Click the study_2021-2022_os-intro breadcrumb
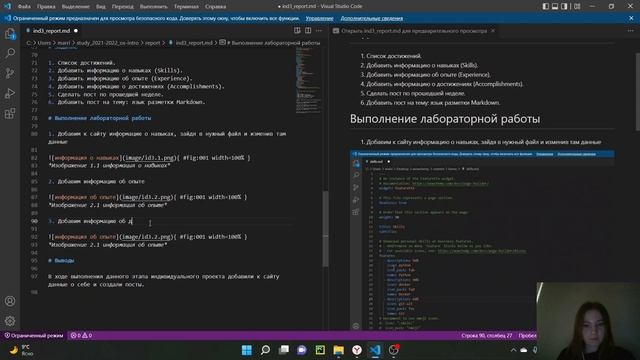640x360 pixels. (x=108, y=42)
